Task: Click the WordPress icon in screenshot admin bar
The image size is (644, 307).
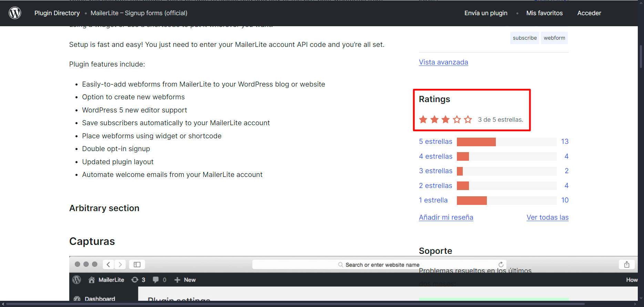Action: [77, 280]
